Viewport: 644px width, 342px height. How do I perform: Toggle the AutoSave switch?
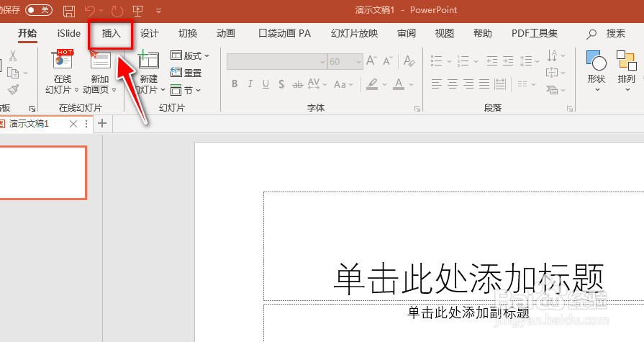tap(39, 10)
